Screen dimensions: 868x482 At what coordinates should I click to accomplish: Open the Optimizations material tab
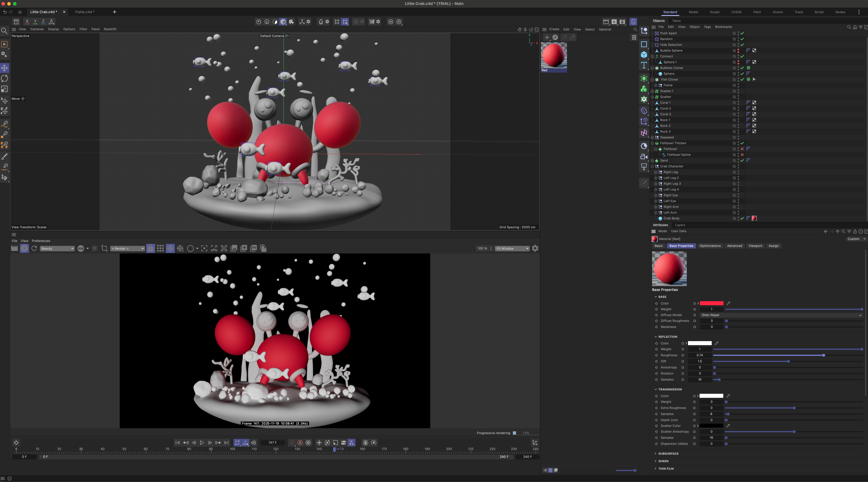pyautogui.click(x=710, y=246)
